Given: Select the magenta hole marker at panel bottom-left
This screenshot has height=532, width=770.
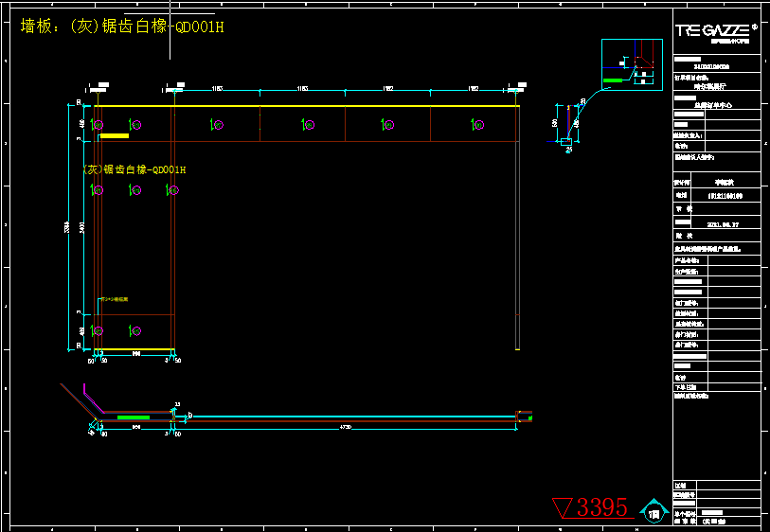Looking at the screenshot, I should coord(98,330).
